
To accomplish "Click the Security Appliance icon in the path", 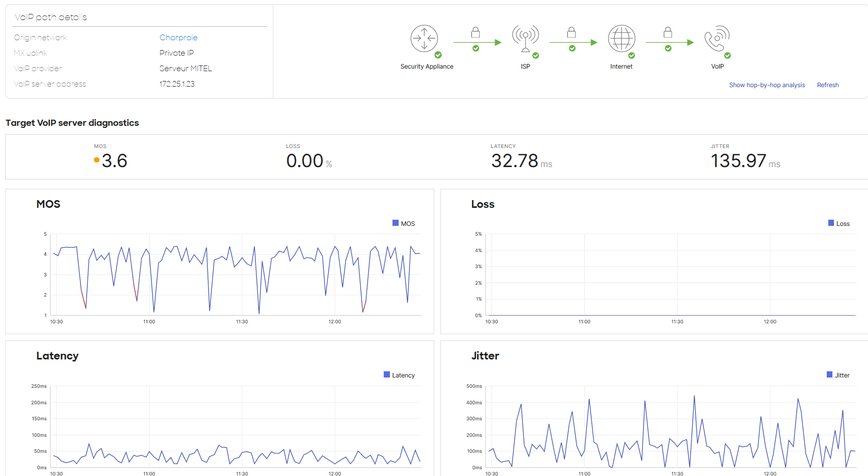I will 424,38.
